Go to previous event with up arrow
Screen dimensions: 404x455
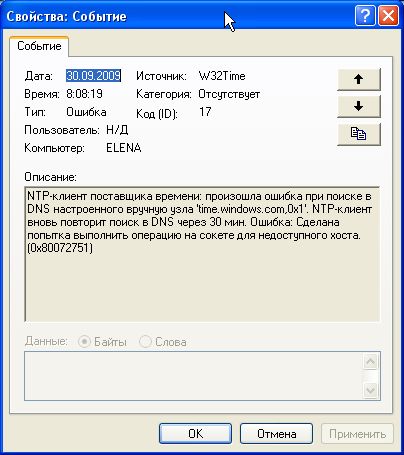(x=359, y=79)
